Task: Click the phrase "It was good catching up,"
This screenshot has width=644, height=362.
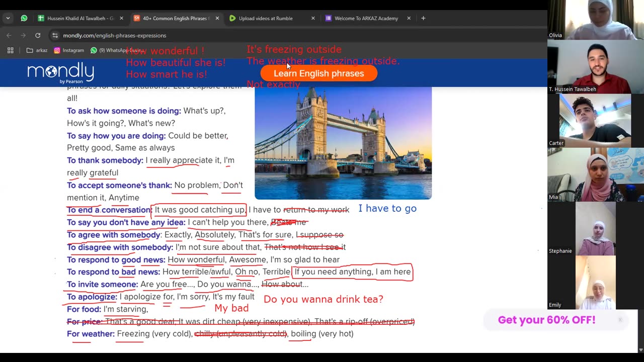Action: point(200,210)
